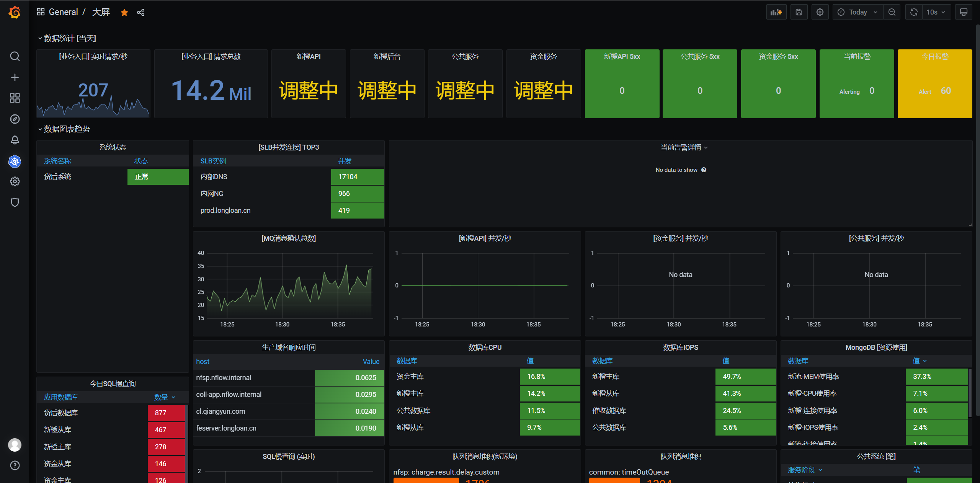Screen dimensions: 980x483
Task: Open the Explore compass icon
Action: 15,119
